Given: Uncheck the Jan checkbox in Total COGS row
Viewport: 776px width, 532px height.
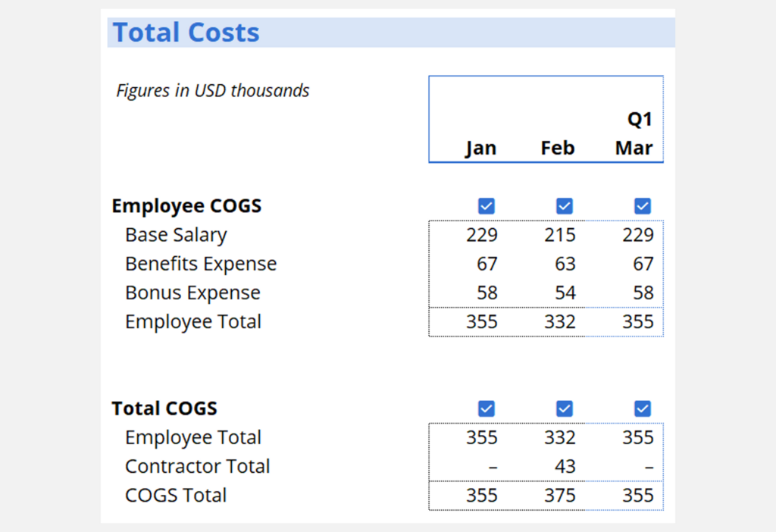Looking at the screenshot, I should click(487, 409).
